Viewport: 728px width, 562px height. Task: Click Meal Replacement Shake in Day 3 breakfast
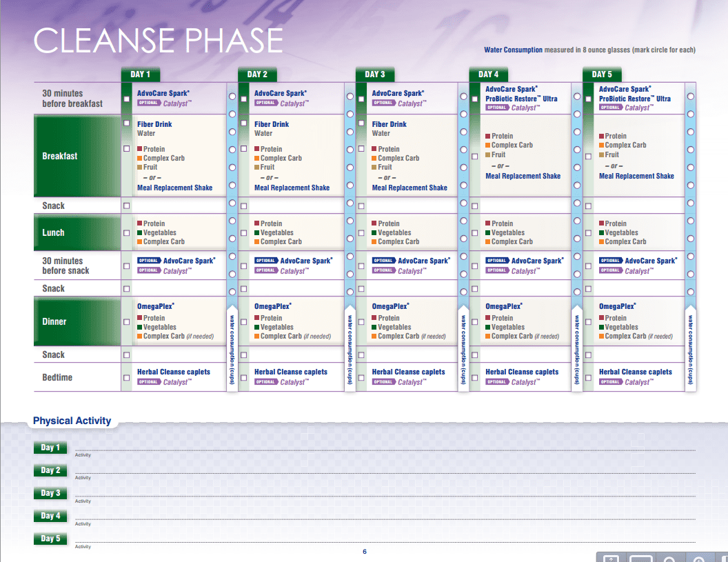pos(410,188)
